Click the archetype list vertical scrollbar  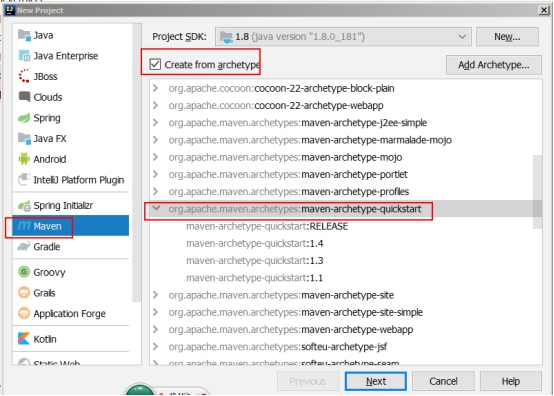(x=537, y=191)
